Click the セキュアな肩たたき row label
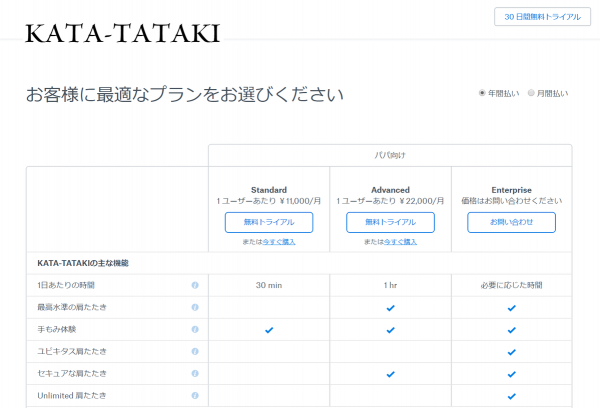600x408 pixels. click(x=72, y=374)
